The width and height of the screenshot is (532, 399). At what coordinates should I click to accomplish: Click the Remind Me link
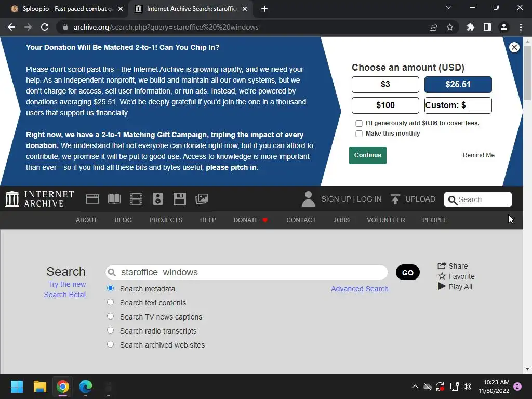tap(478, 155)
